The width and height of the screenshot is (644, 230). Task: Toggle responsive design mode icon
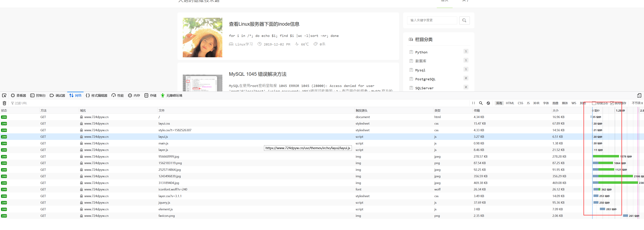(x=639, y=96)
